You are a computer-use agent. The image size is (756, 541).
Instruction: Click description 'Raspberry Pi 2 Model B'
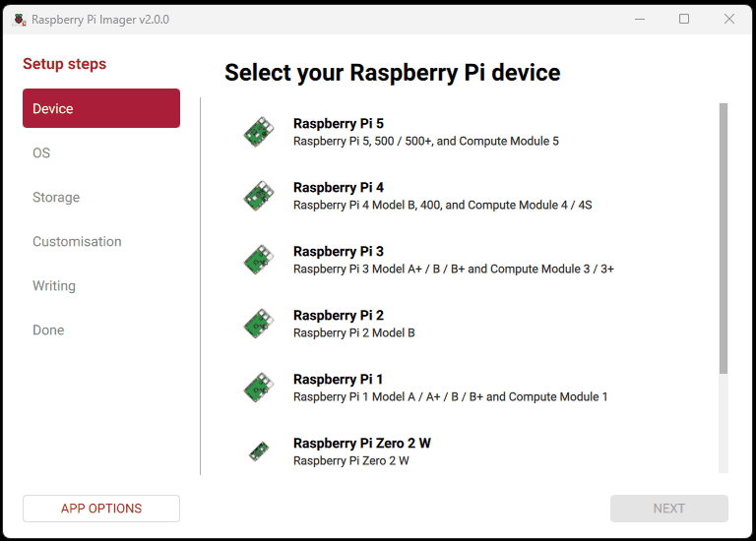click(x=354, y=332)
